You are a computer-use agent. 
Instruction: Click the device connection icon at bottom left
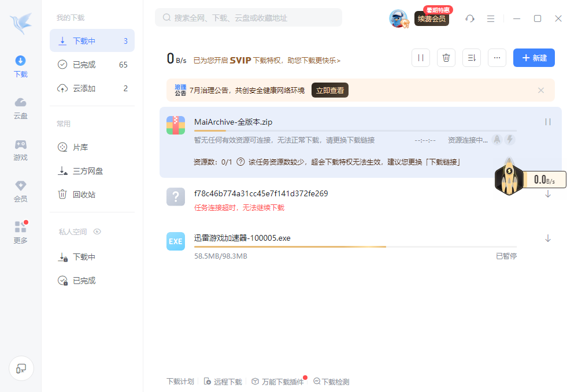[21, 368]
